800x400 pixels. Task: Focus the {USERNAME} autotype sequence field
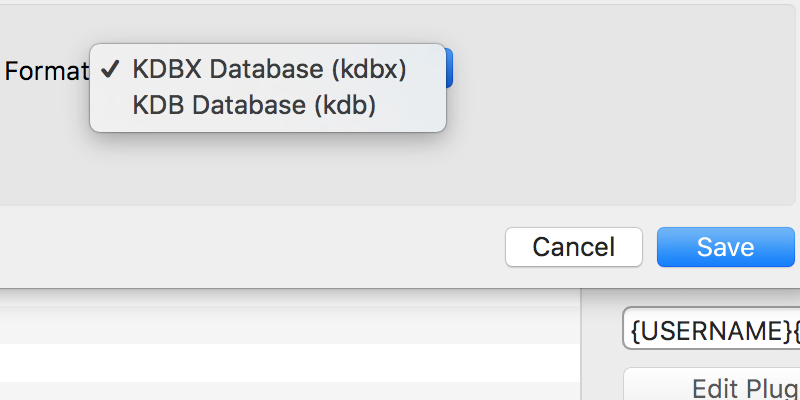coord(711,329)
